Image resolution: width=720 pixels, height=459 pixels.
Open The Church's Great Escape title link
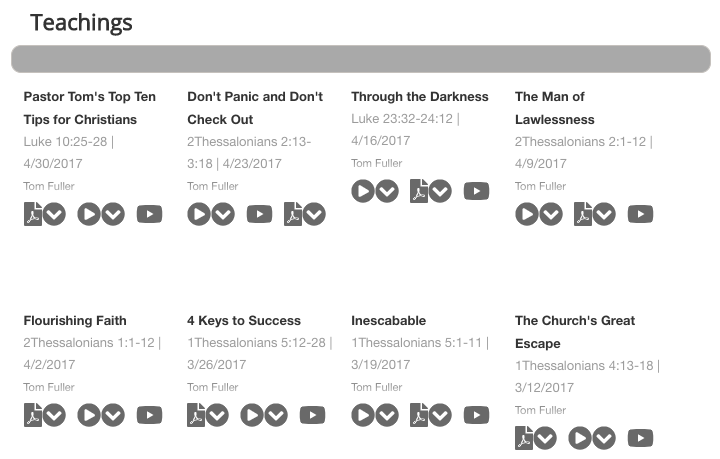pyautogui.click(x=575, y=332)
